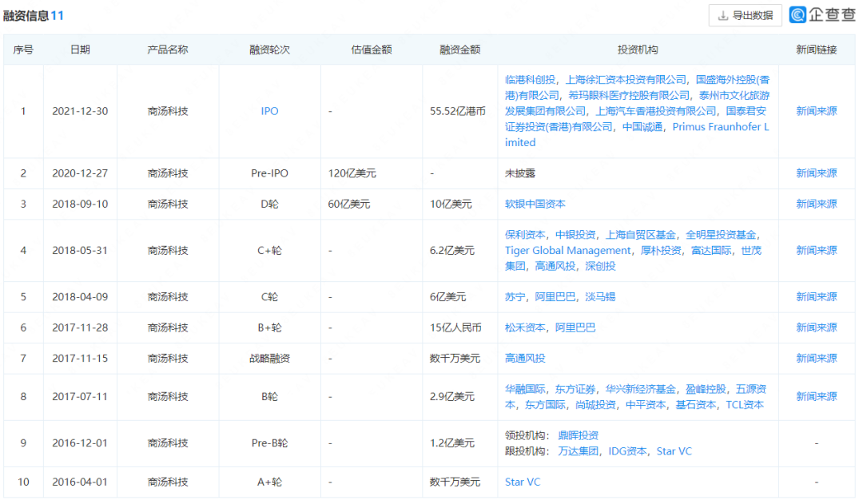Screen dimensions: 863x504
Task: Click investor 盈峰控股
Action: (x=706, y=390)
